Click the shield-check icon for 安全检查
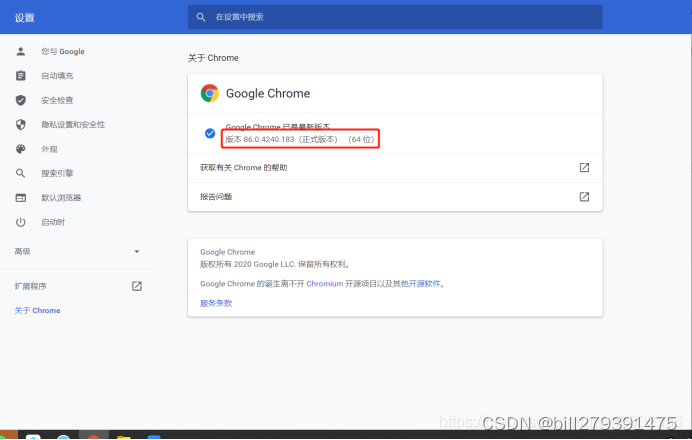The image size is (692, 440). [x=21, y=100]
